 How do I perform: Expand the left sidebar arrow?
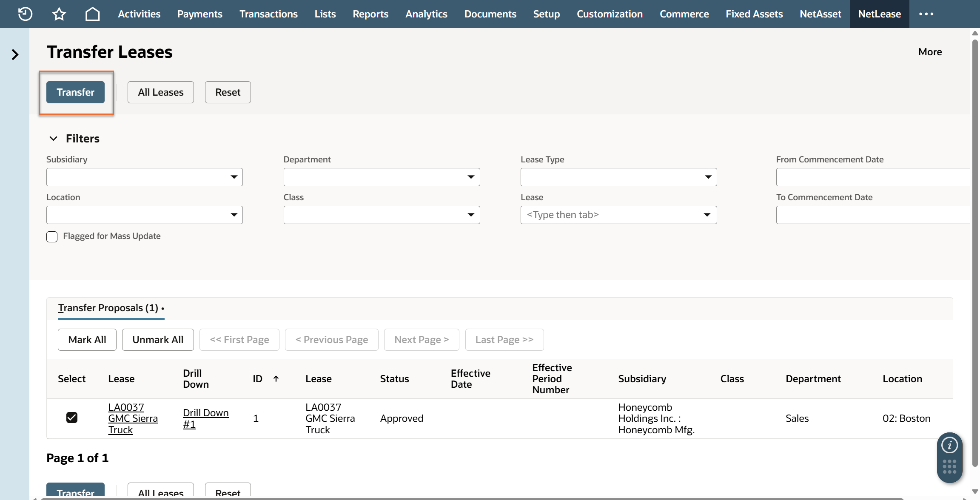pos(15,54)
